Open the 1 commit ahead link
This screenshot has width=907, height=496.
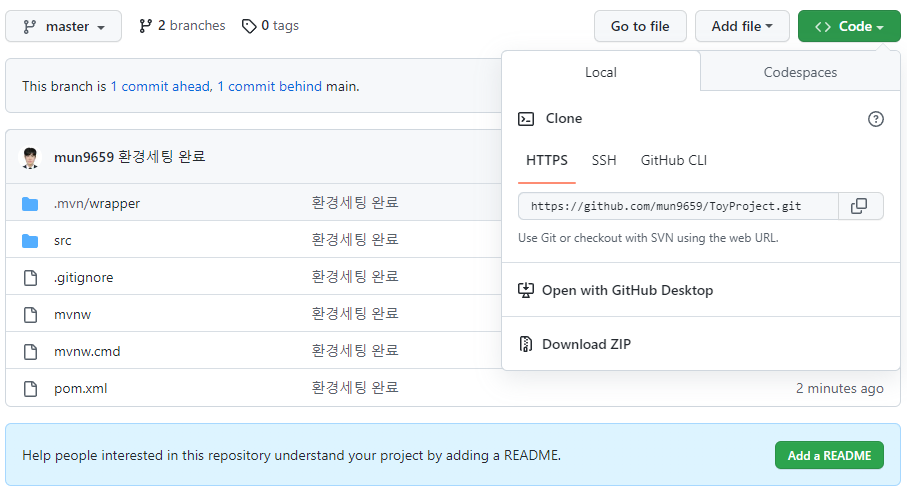tap(160, 86)
